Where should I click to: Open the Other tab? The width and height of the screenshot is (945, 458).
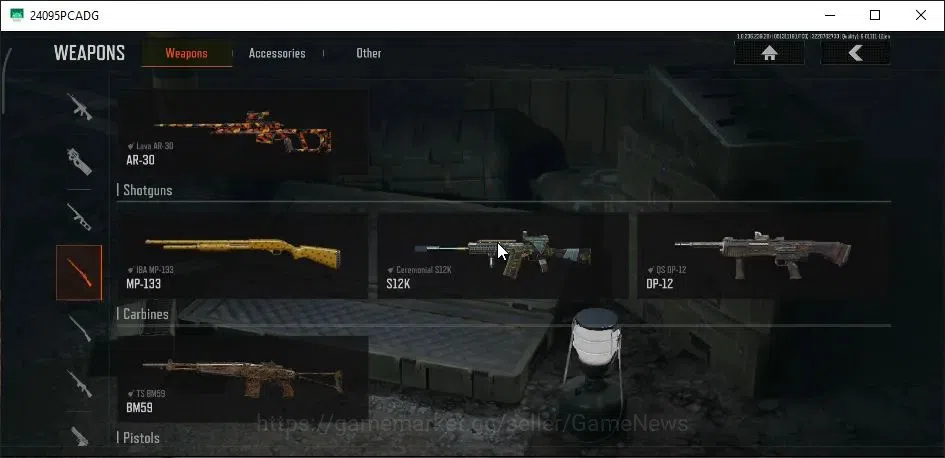click(x=368, y=53)
